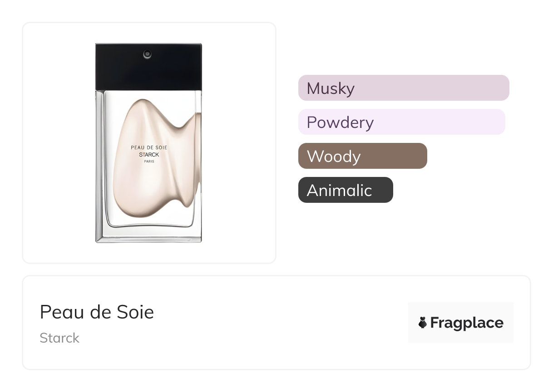Click the clear glass base of the bottle
The height and width of the screenshot is (392, 553).
(148, 234)
